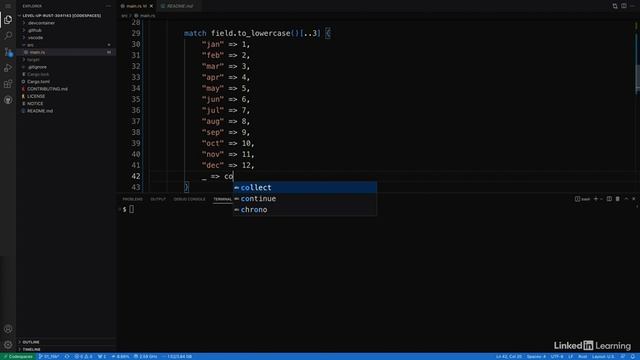The height and width of the screenshot is (360, 640).
Task: Switch to the PROBLEMS panel tab
Action: pos(133,199)
